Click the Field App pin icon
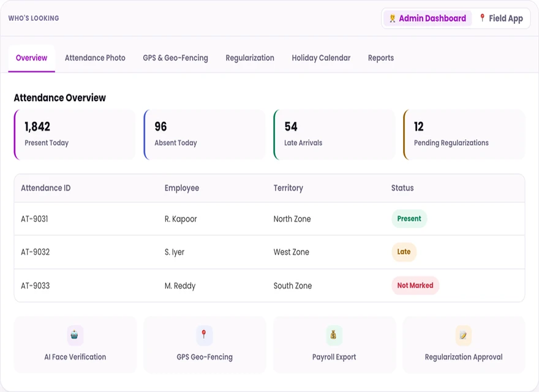The image size is (539, 392). click(x=482, y=18)
